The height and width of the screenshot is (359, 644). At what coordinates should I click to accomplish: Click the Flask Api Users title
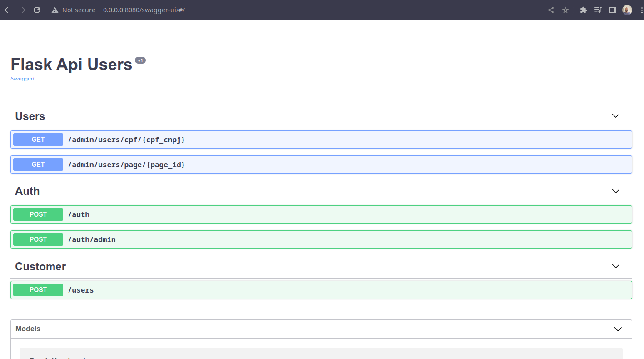tap(71, 65)
